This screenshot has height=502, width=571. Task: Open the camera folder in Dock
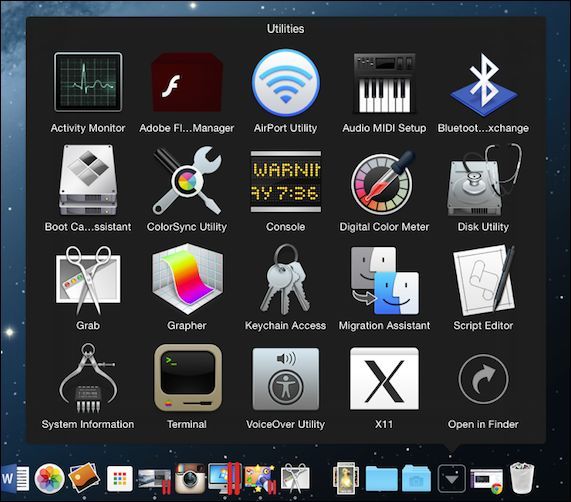coord(417,479)
